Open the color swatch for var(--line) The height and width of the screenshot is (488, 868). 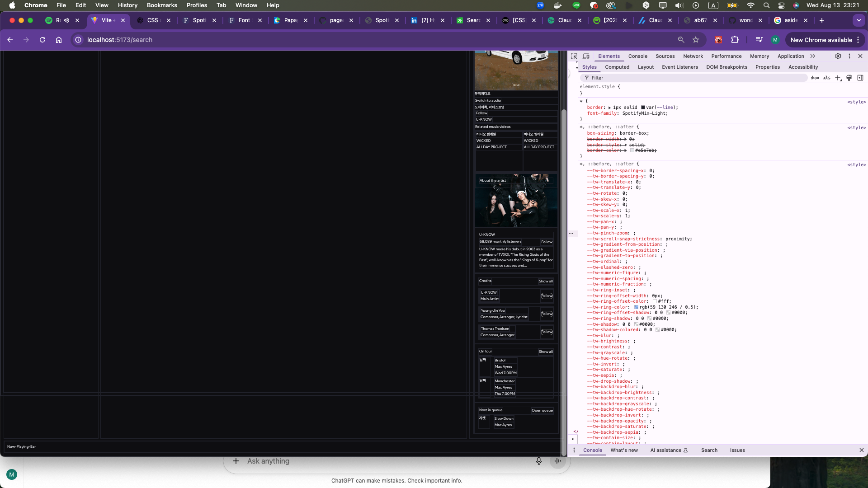click(x=643, y=108)
